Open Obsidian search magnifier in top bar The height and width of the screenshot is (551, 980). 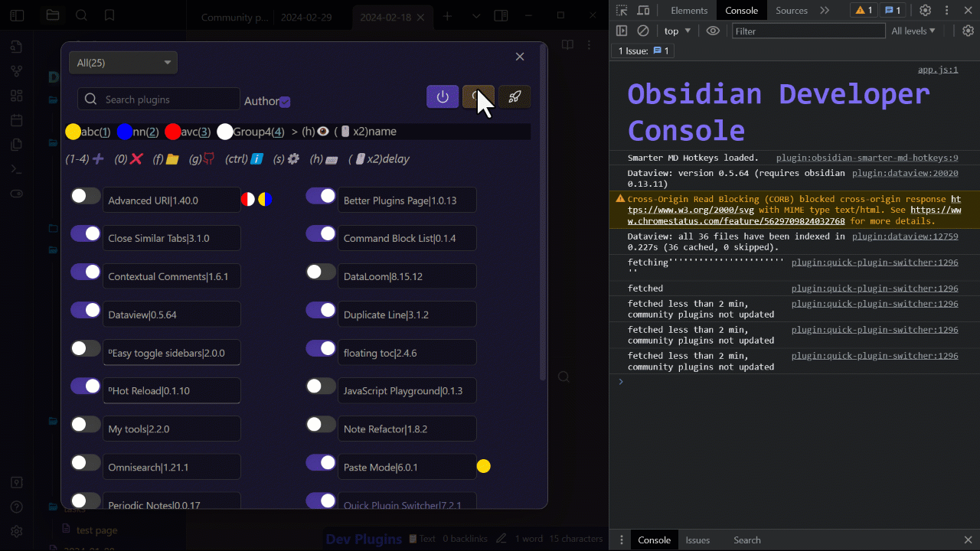point(81,15)
